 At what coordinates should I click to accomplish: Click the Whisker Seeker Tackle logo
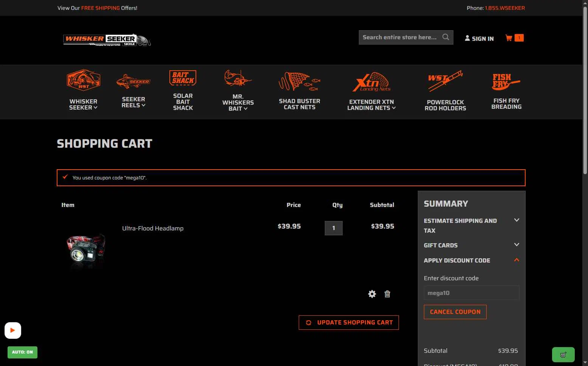click(x=107, y=40)
